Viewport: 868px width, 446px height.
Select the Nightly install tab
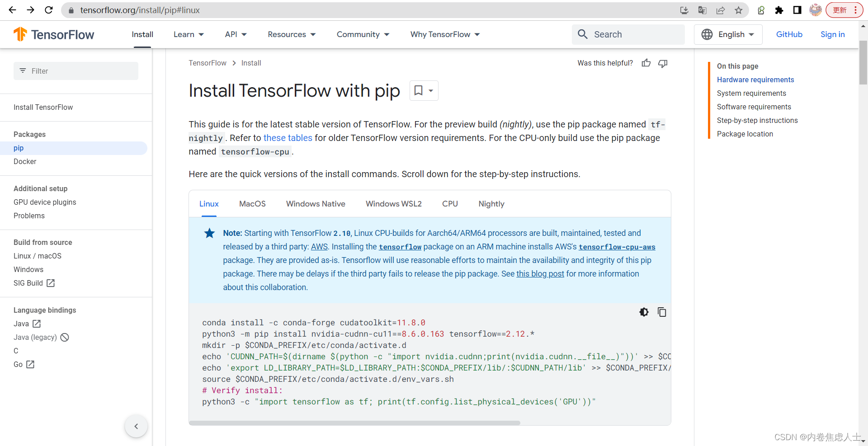(491, 204)
